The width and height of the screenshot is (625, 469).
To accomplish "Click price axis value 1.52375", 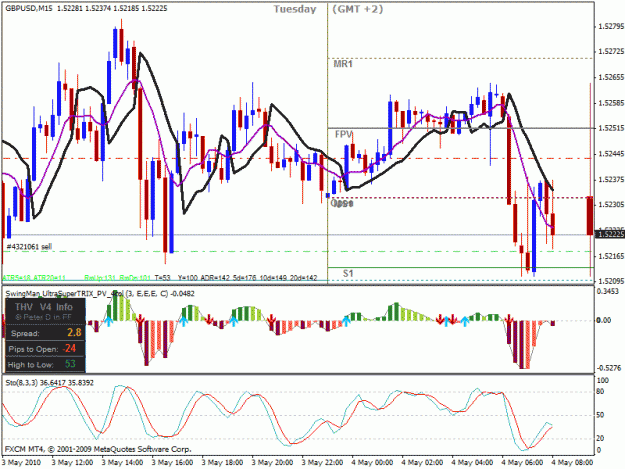I will point(611,179).
